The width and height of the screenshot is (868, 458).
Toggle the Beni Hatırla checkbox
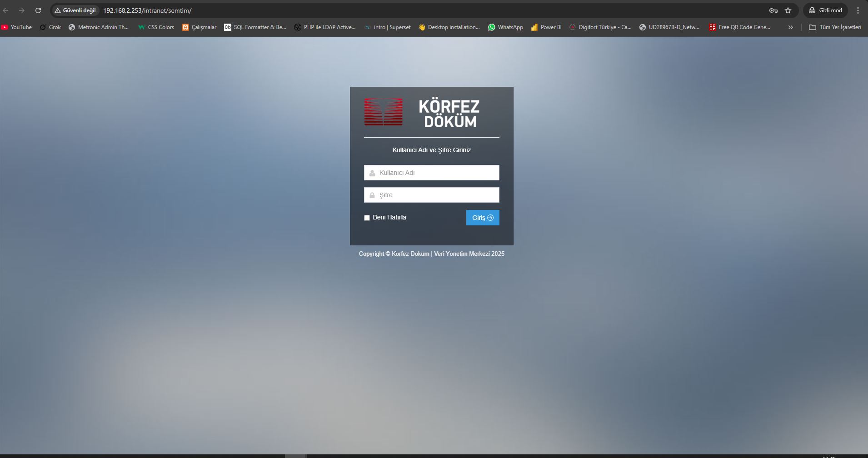click(x=367, y=218)
